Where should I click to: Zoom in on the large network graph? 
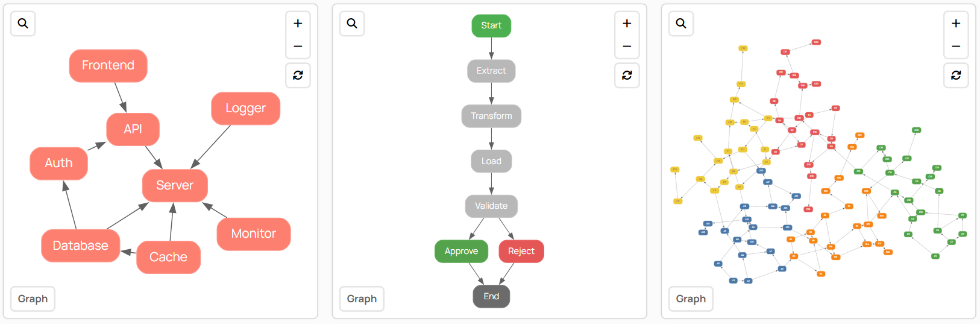pyautogui.click(x=956, y=24)
